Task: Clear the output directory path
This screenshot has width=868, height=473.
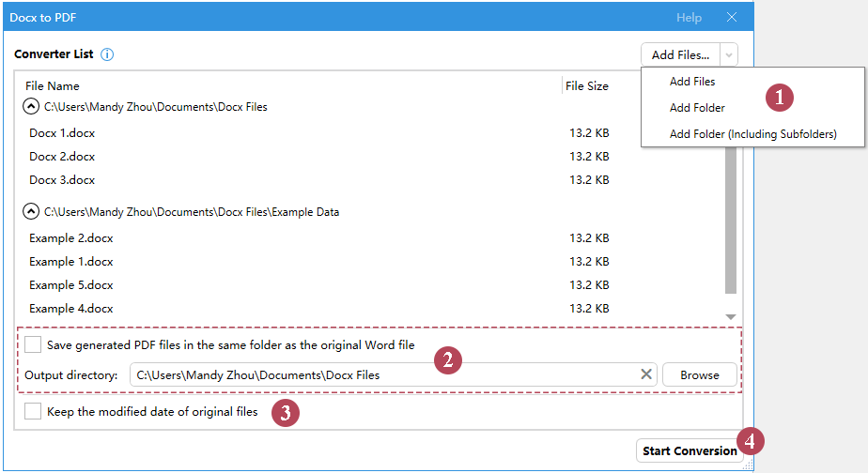Action: [646, 374]
